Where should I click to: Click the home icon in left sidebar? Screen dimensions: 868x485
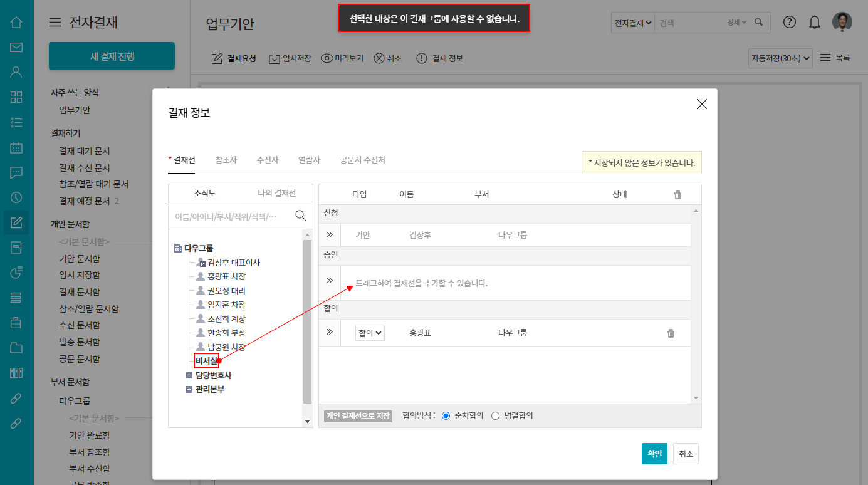click(16, 23)
